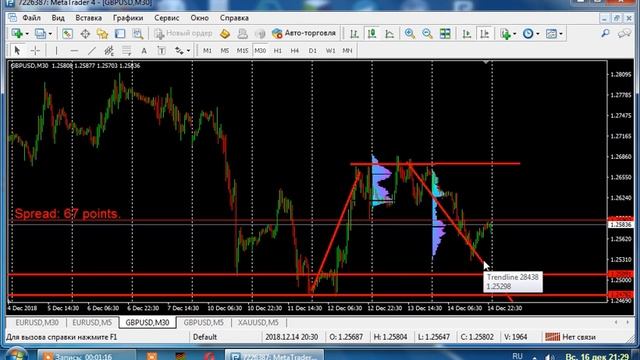Image resolution: width=640 pixels, height=360 pixels.
Task: Switch timeframe to MN
Action: (347, 51)
